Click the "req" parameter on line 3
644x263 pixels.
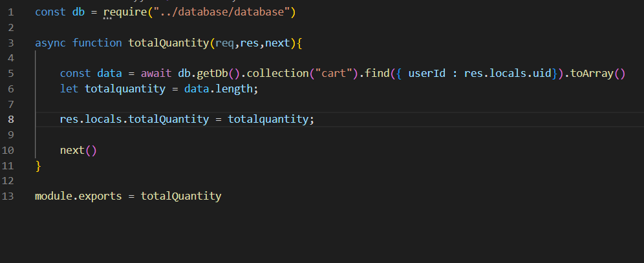(225, 43)
